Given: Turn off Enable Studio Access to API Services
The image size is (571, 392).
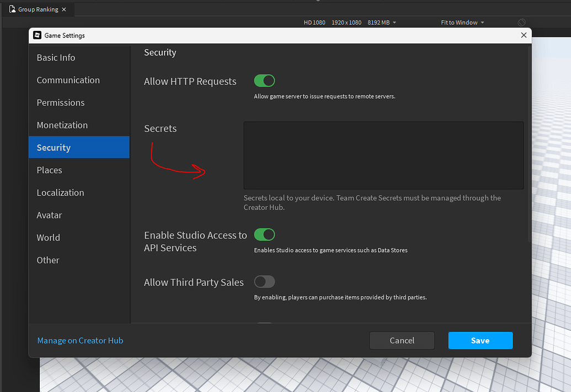Looking at the screenshot, I should coord(264,235).
